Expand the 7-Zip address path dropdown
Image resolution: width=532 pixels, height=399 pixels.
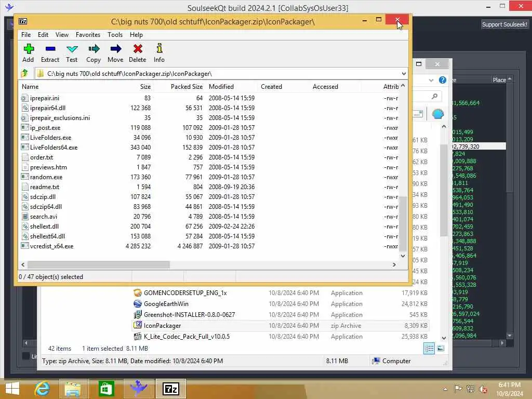(403, 74)
